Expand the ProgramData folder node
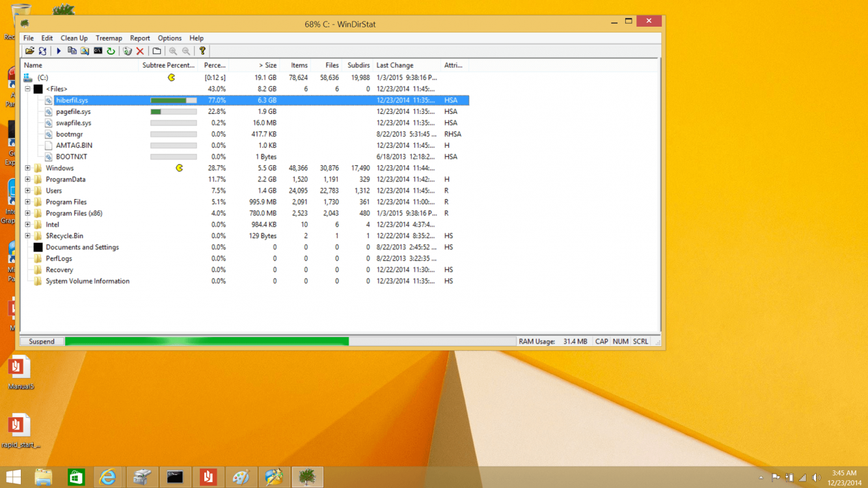868x488 pixels. pyautogui.click(x=28, y=180)
